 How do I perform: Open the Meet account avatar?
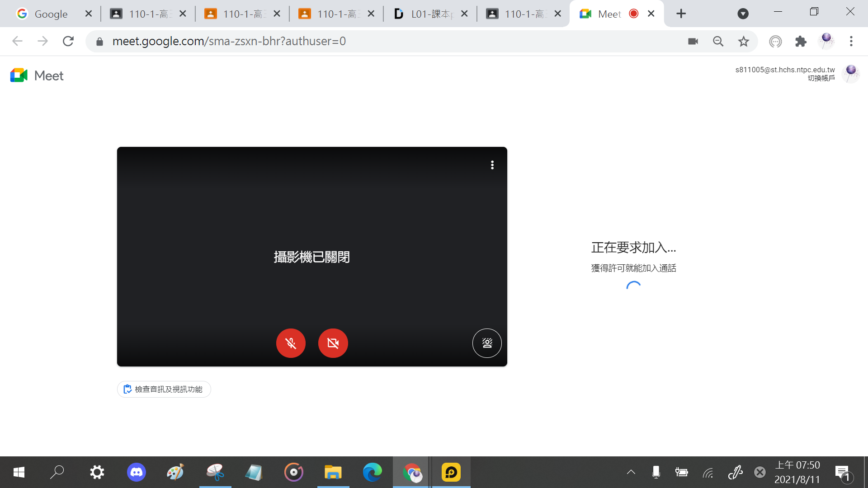pyautogui.click(x=851, y=73)
